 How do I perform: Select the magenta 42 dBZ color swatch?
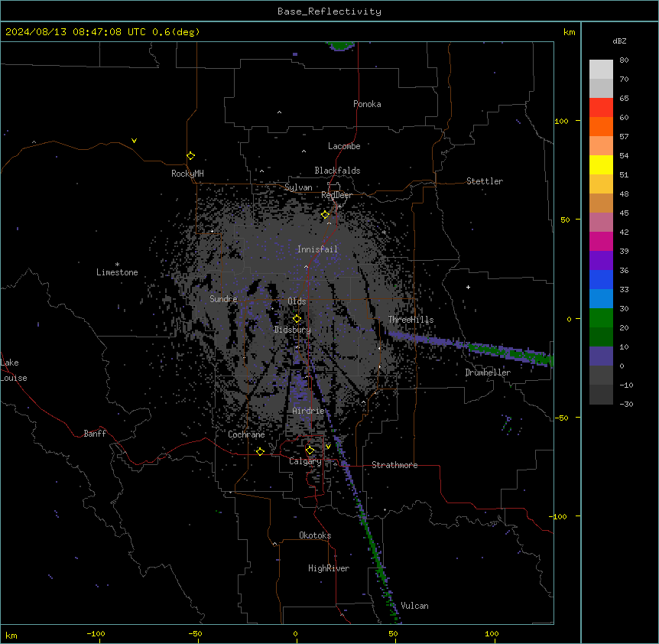pyautogui.click(x=601, y=241)
